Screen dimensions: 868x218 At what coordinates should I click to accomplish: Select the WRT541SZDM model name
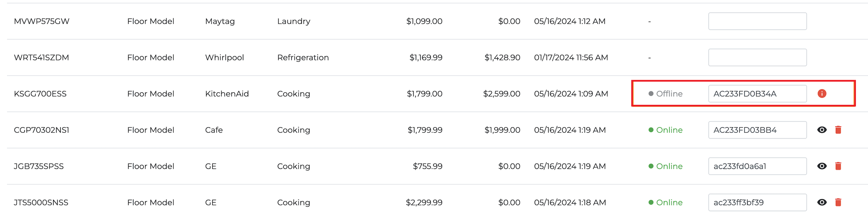(41, 57)
